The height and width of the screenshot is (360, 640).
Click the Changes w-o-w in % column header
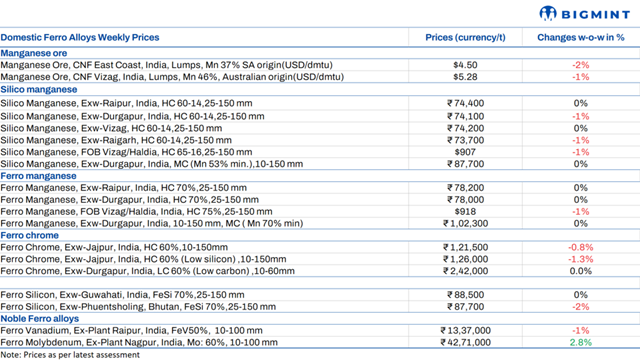(x=580, y=38)
